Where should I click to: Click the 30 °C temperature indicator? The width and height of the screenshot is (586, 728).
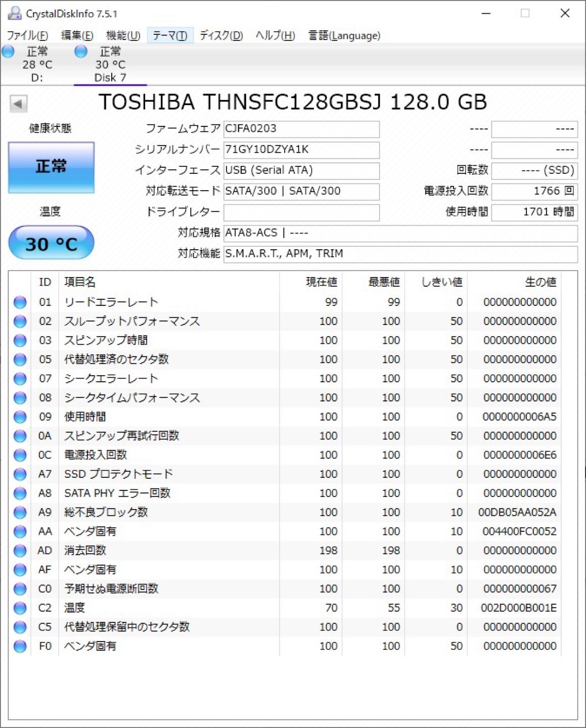coord(51,243)
